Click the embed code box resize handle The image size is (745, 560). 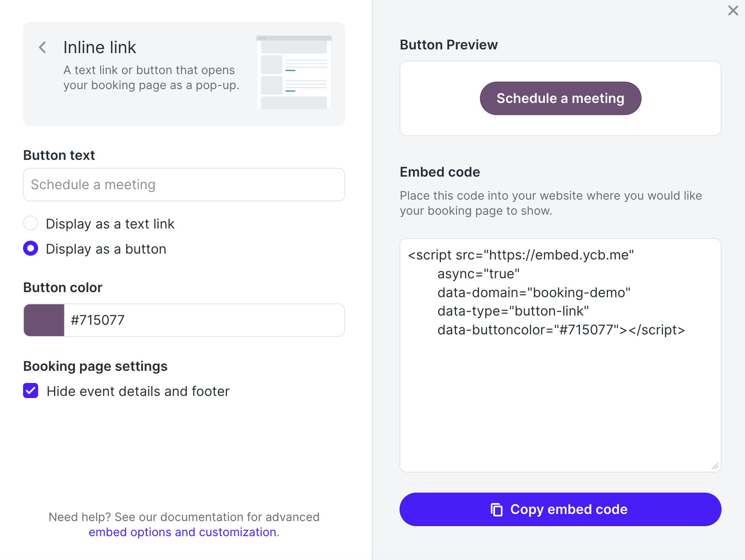coord(715,466)
